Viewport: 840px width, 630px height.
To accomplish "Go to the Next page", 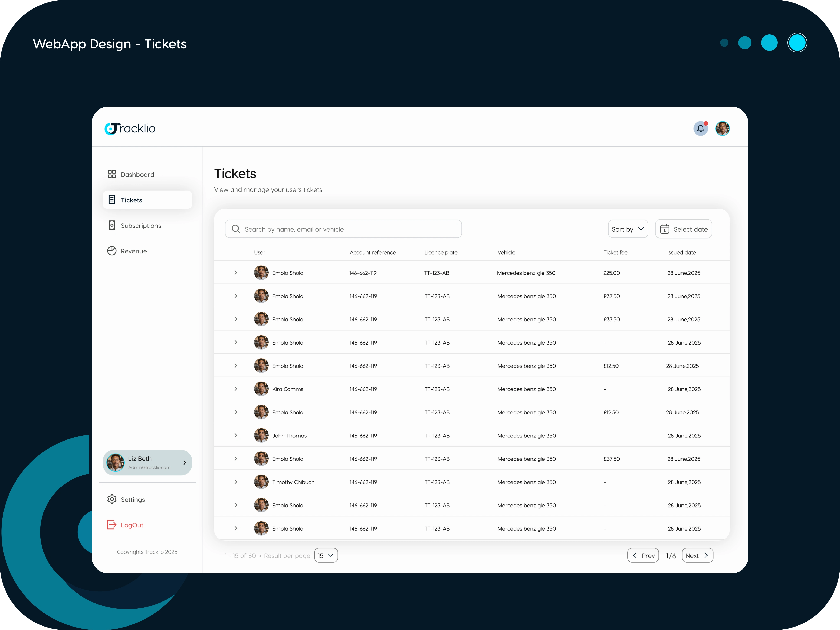I will [697, 555].
